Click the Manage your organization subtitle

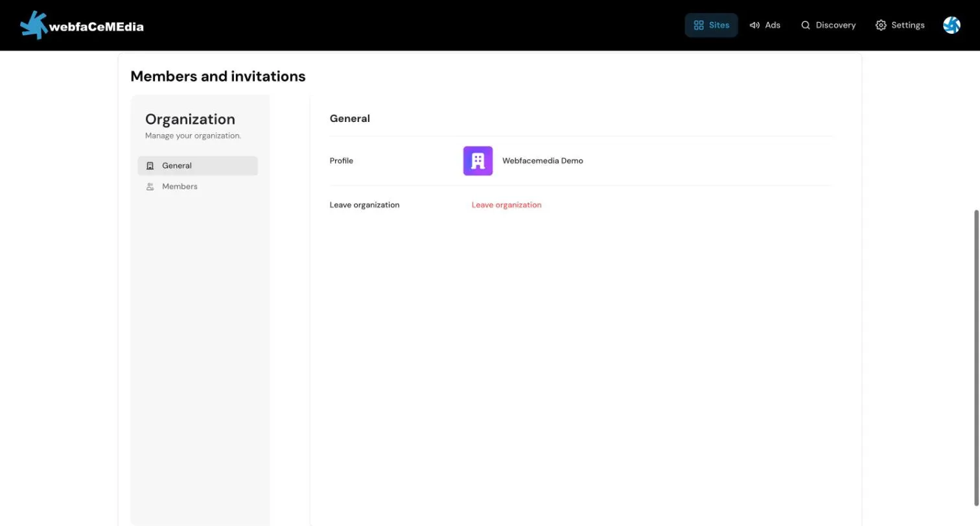(193, 136)
